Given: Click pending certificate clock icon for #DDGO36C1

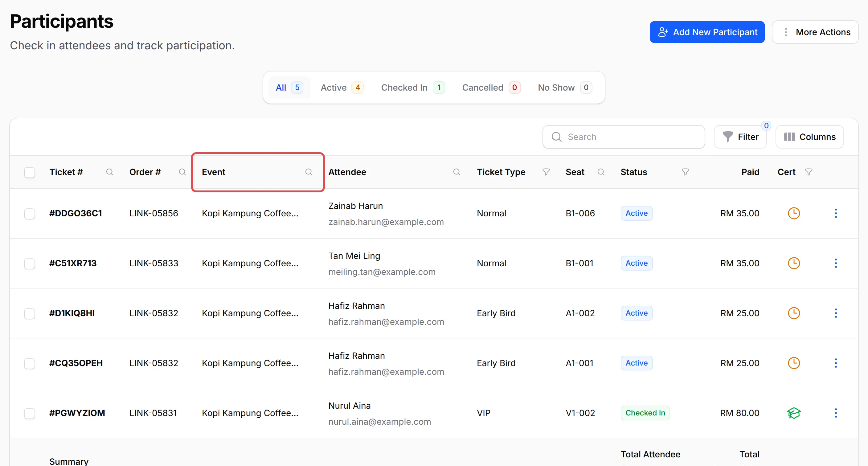Looking at the screenshot, I should coord(794,213).
